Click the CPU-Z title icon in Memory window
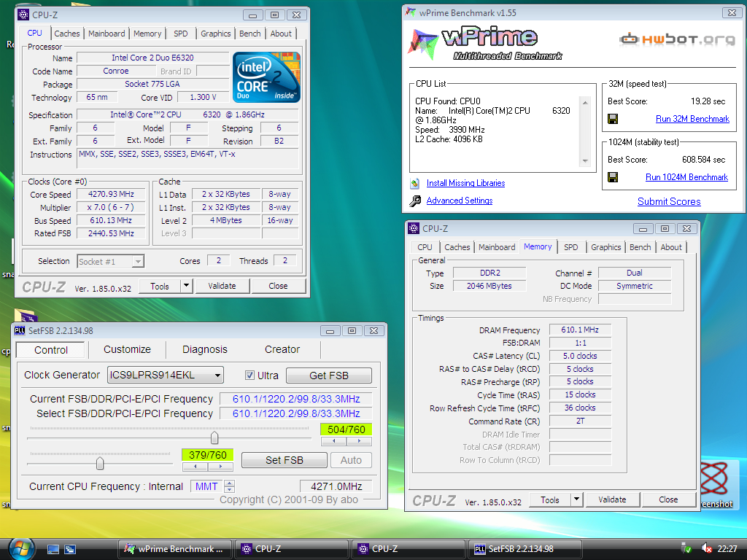 [414, 228]
